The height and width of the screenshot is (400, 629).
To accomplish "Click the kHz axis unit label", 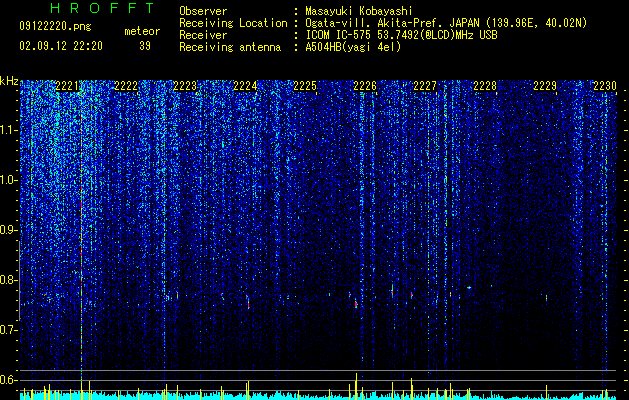I will 9,81.
